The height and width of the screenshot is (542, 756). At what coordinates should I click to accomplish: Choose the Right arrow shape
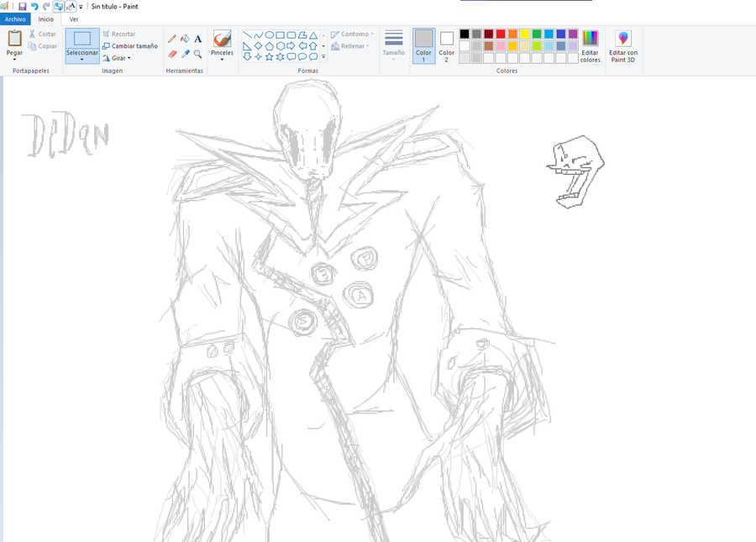pos(291,46)
